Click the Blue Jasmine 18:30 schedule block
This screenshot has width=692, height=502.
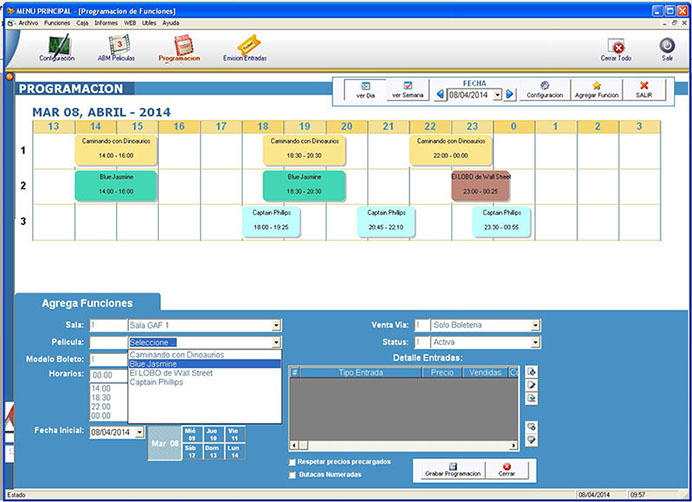pos(304,184)
